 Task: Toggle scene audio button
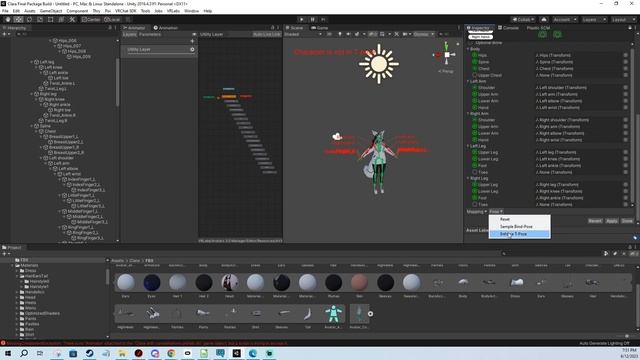click(x=348, y=34)
